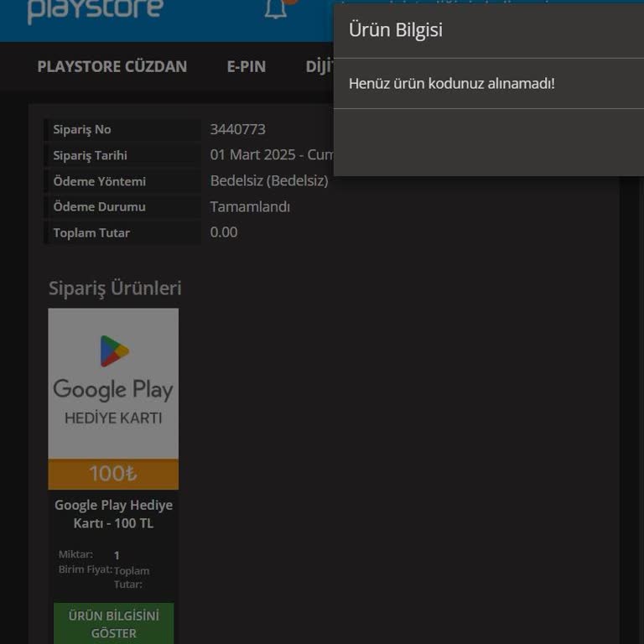Screen dimensions: 644x644
Task: Open PLAYSTORE CÜZDAN menu
Action: [x=112, y=66]
